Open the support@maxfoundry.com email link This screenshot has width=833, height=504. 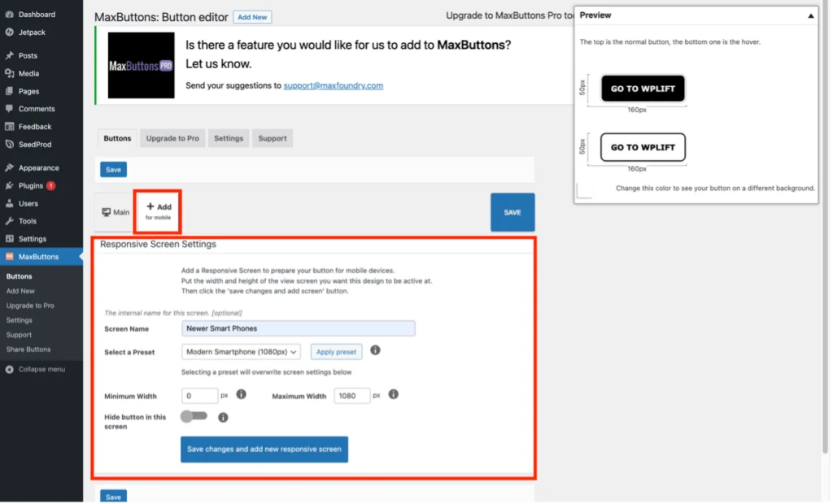click(334, 85)
